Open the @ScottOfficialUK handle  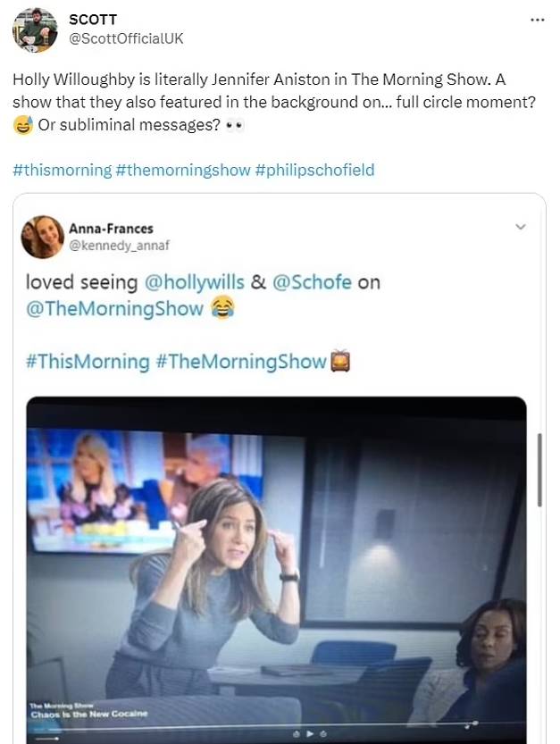click(x=127, y=38)
